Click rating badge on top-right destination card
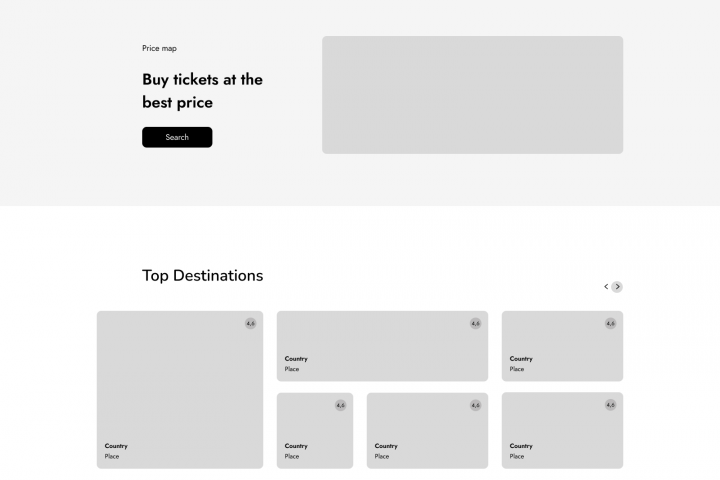The width and height of the screenshot is (720, 480). pos(610,323)
